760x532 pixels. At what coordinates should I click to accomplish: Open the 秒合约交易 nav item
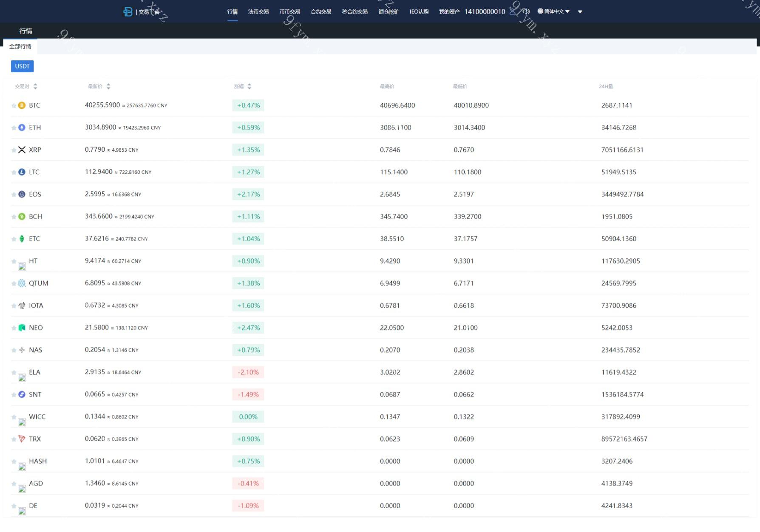coord(354,11)
